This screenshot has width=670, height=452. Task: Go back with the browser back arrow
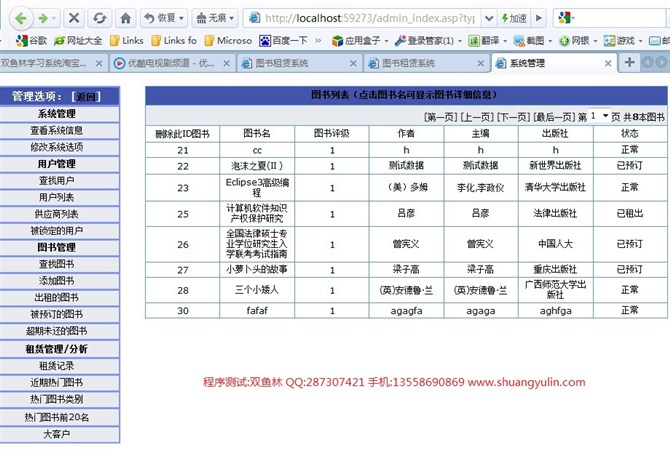pyautogui.click(x=21, y=18)
